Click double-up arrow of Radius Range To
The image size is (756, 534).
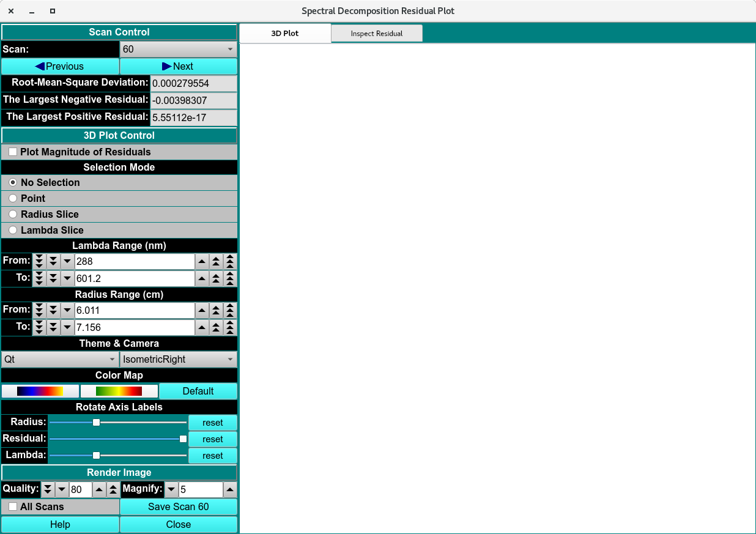coord(216,327)
